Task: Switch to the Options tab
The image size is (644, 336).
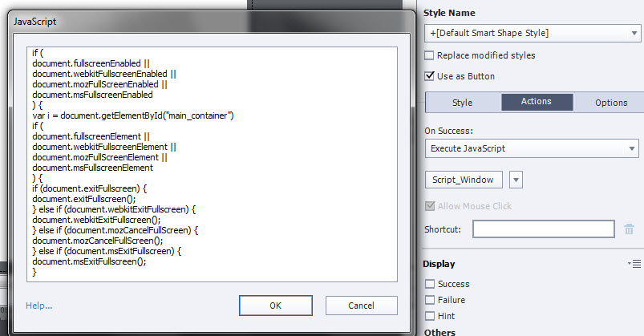Action: point(611,103)
